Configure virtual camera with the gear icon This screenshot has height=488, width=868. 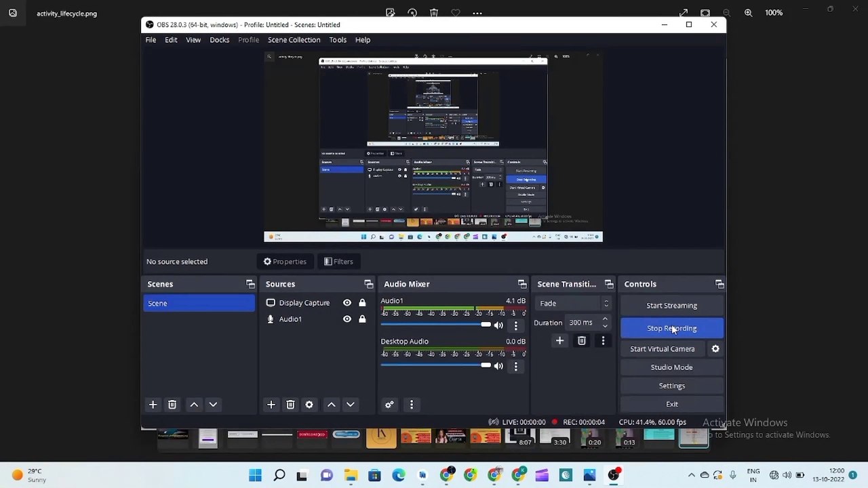(x=715, y=349)
